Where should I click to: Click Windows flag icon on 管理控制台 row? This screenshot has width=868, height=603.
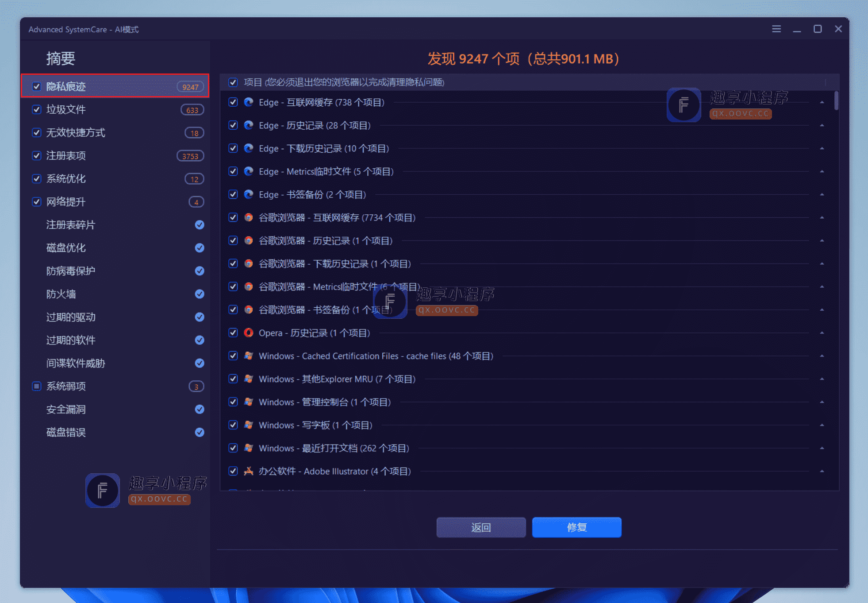(x=249, y=402)
